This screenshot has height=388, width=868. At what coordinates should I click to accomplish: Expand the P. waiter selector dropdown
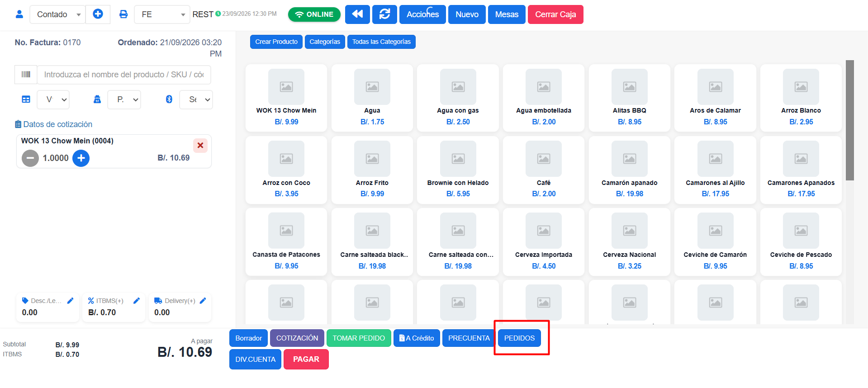click(124, 99)
